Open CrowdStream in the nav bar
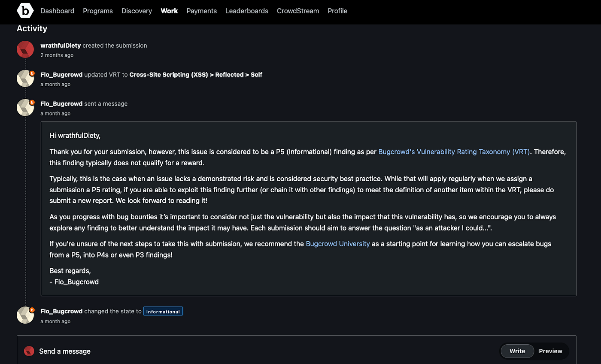601x364 pixels. pyautogui.click(x=298, y=11)
